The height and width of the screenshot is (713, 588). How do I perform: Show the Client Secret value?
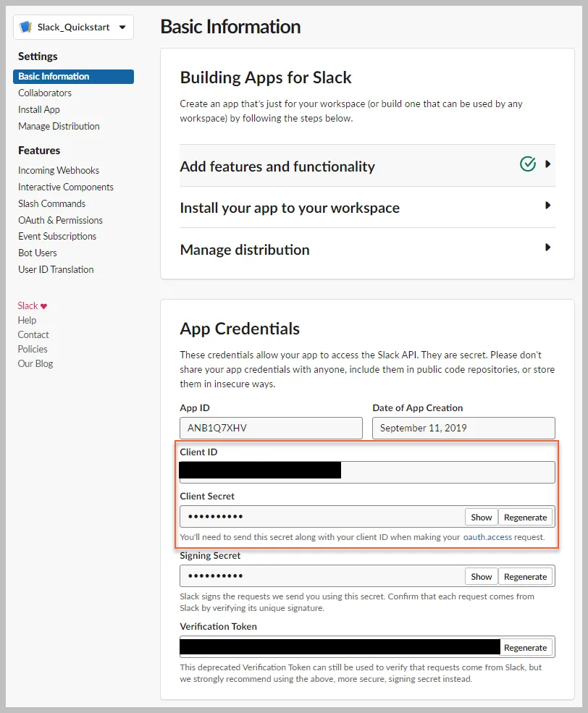(x=481, y=517)
